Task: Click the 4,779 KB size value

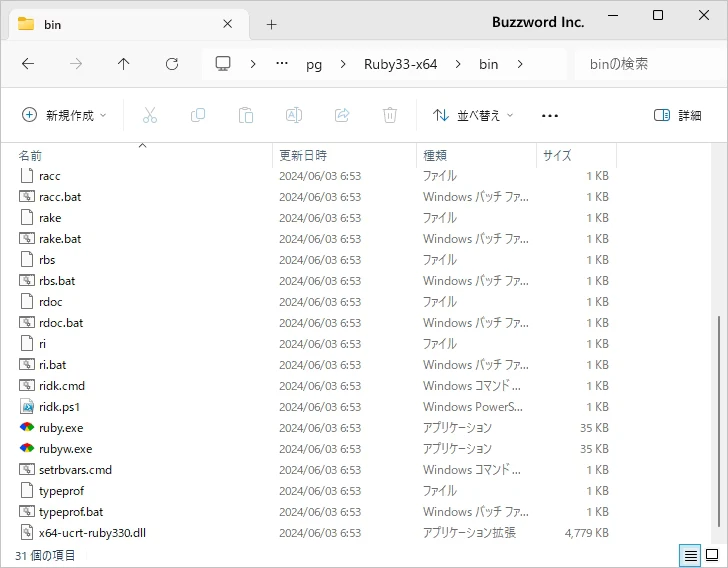Action: click(586, 533)
